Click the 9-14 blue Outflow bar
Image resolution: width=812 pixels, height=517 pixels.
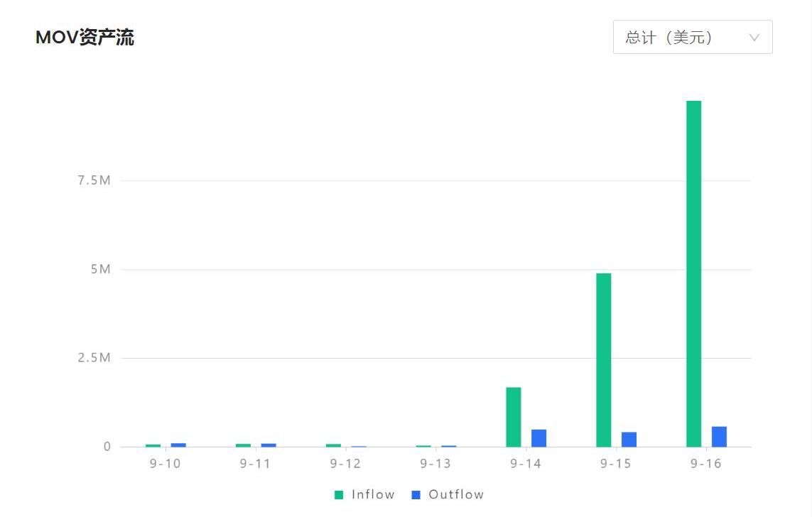pos(538,438)
